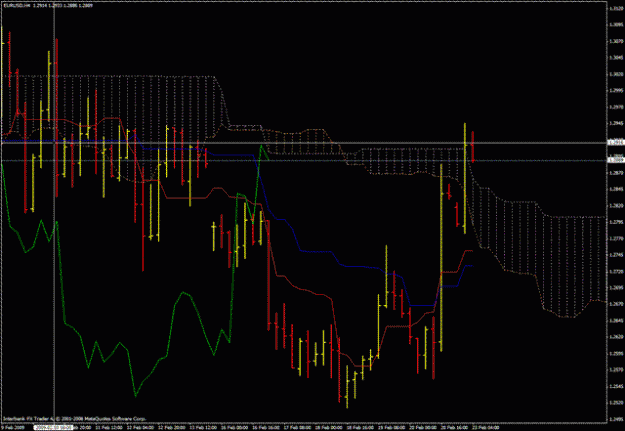Click the 1.2720 price scale label

pyautogui.click(x=615, y=271)
